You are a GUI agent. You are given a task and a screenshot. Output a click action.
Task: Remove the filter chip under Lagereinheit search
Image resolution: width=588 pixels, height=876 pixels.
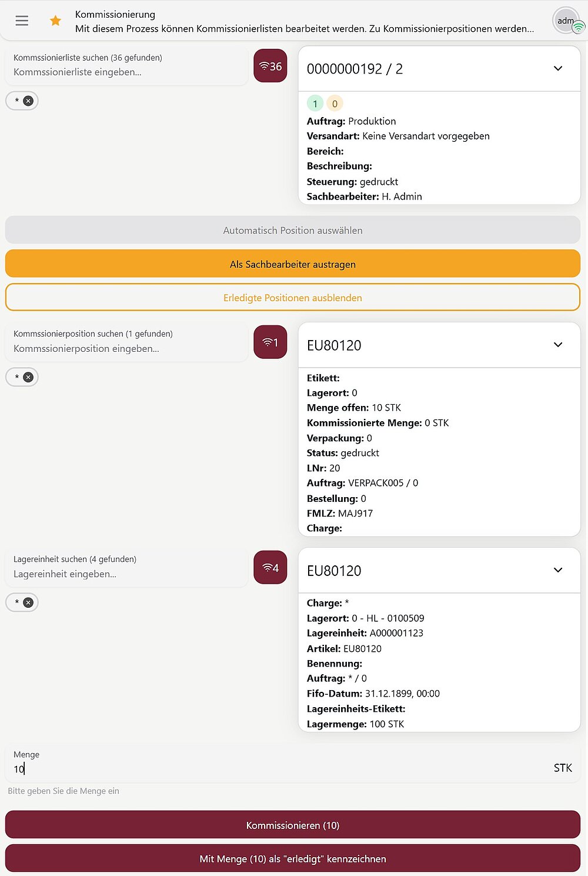pos(28,602)
